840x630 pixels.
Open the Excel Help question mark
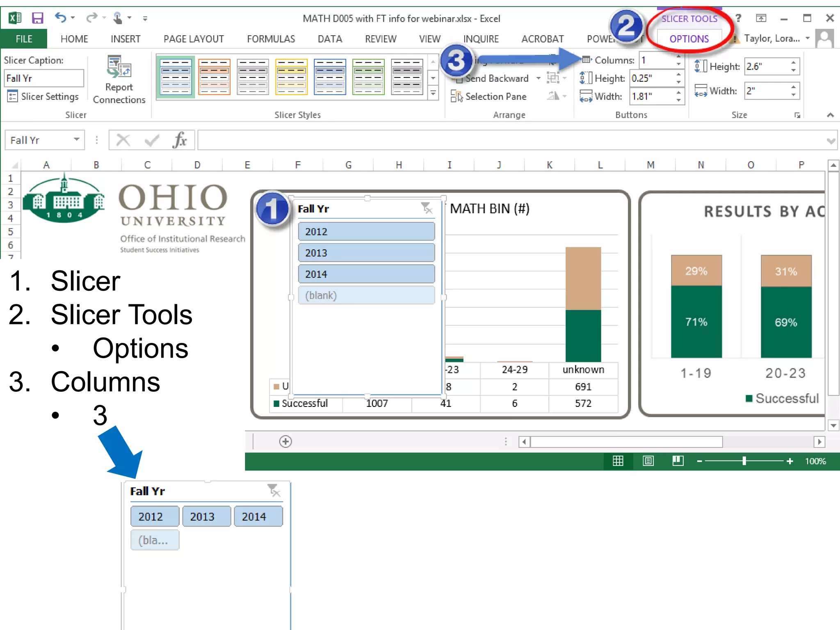tap(738, 18)
